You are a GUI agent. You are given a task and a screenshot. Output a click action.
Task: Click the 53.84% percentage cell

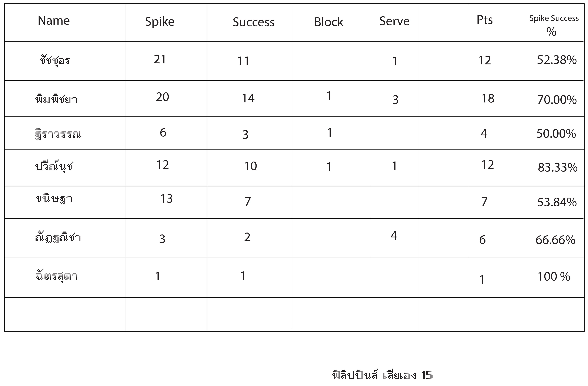click(x=557, y=202)
